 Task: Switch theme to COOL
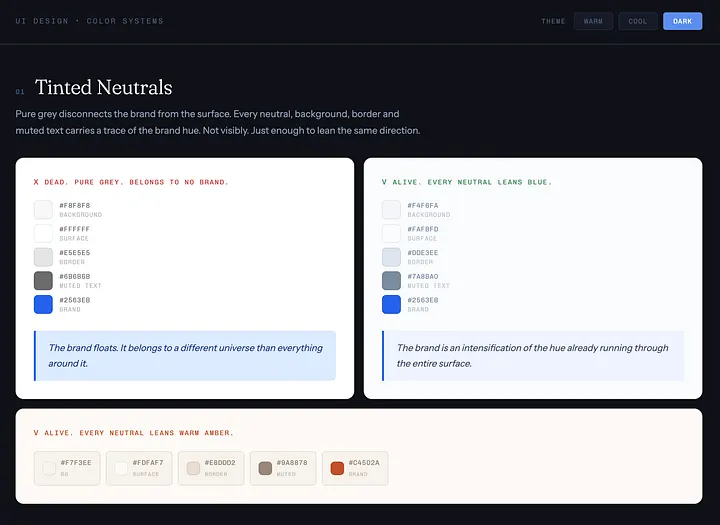point(637,21)
